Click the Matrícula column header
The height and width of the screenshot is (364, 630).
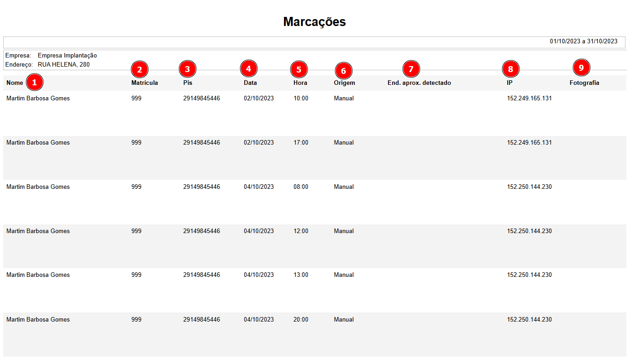145,83
